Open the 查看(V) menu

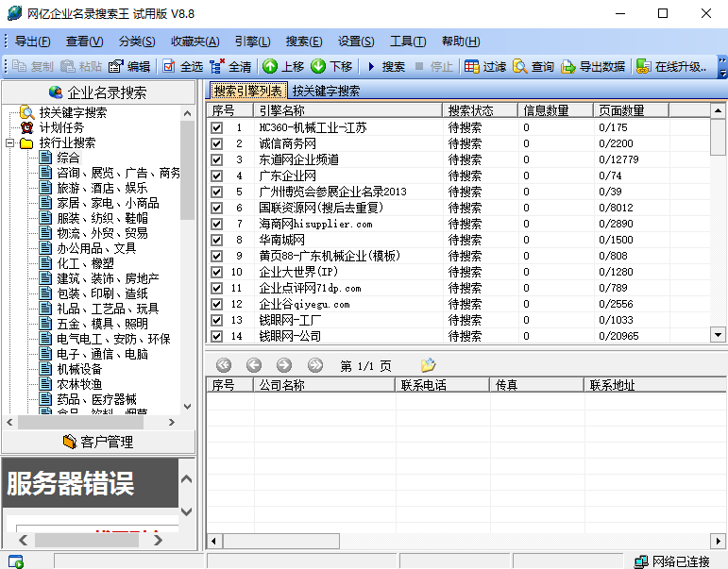[x=84, y=42]
